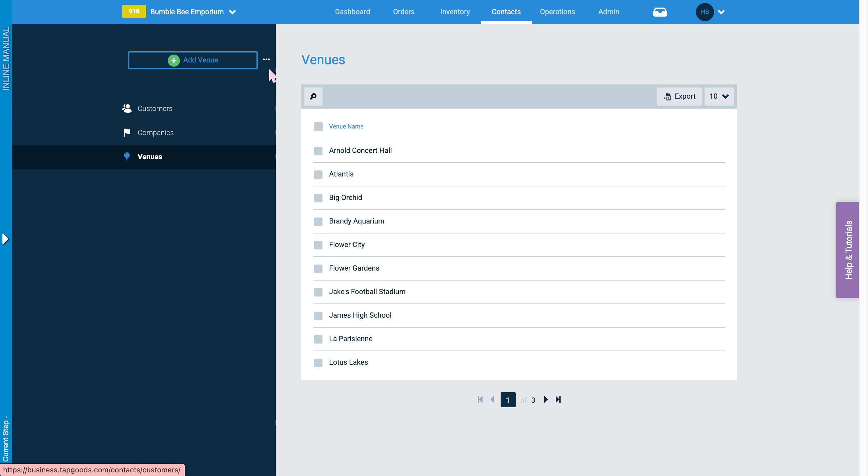Click the HB user avatar
Screen dimensions: 868x476
tap(705, 12)
